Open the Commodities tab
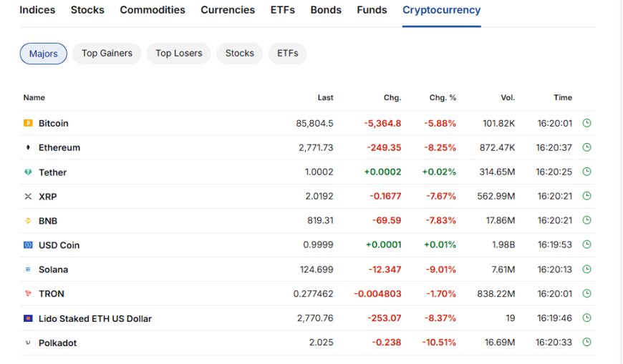Image resolution: width=623 pixels, height=364 pixels. 153,10
